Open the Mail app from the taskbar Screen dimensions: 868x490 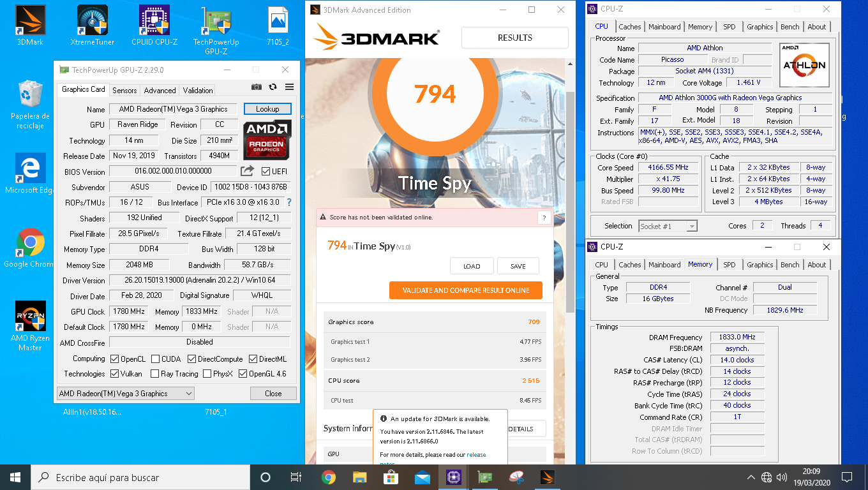[x=422, y=477]
